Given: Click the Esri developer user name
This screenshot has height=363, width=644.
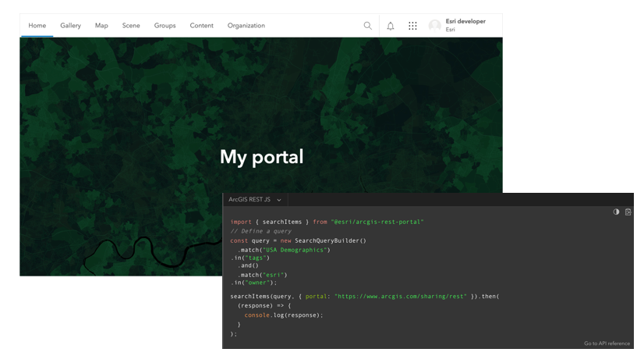Looking at the screenshot, I should pos(465,21).
